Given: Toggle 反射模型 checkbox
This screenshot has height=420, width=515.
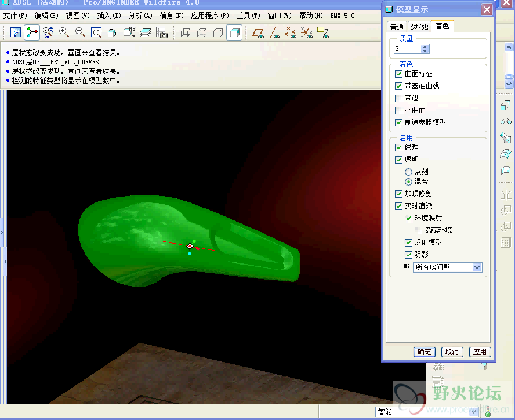Looking at the screenshot, I should click(409, 242).
